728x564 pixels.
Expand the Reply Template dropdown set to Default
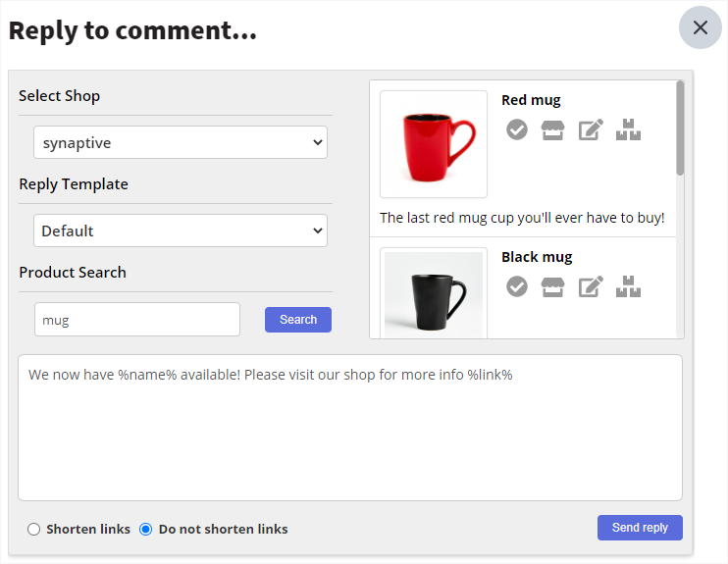[x=181, y=231]
